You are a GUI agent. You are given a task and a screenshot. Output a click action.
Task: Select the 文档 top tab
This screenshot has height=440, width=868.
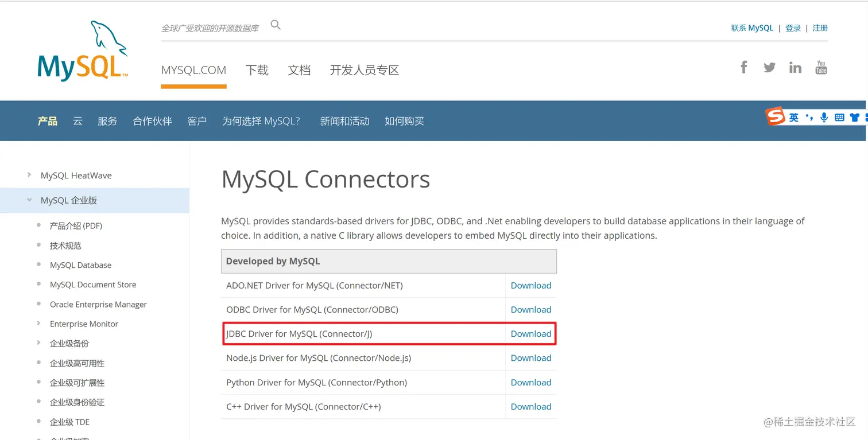click(299, 70)
